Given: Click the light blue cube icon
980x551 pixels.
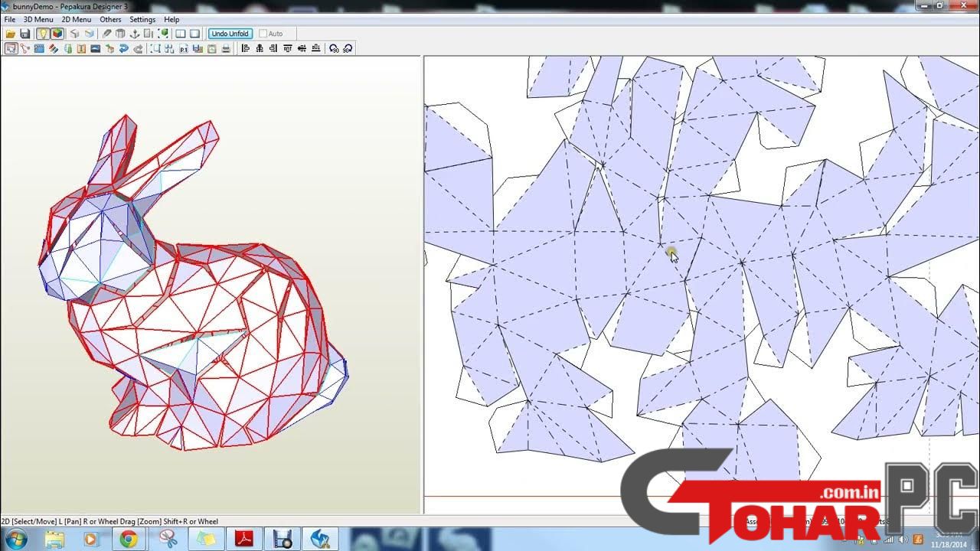Looking at the screenshot, I should click(x=90, y=34).
